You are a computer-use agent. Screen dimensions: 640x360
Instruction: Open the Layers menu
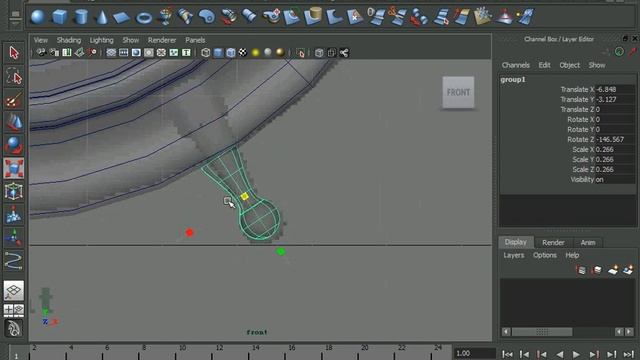[513, 255]
